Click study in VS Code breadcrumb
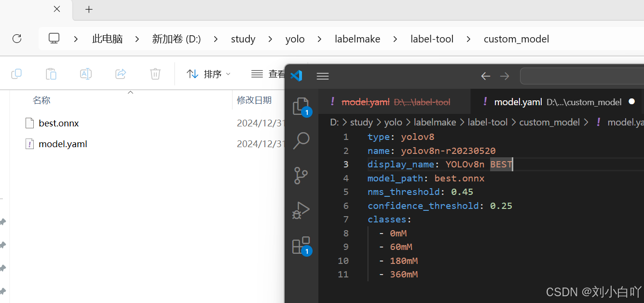This screenshot has height=303, width=644. [x=361, y=123]
